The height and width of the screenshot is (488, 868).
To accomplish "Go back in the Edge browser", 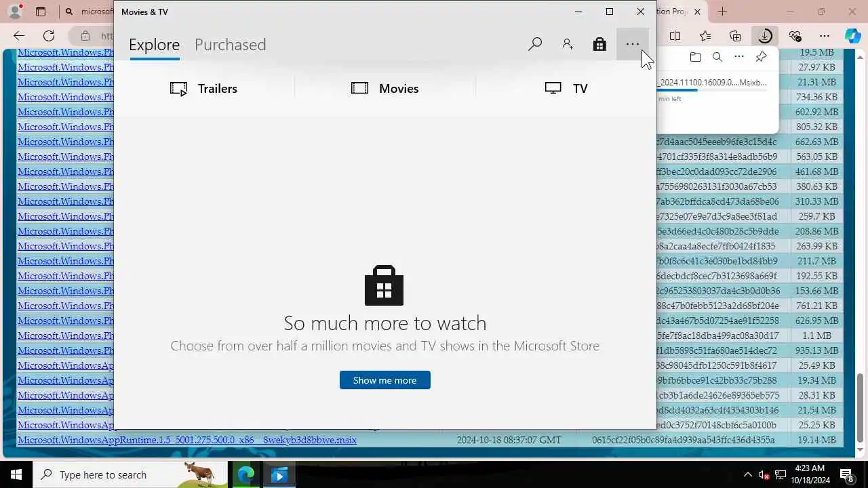I will click(19, 36).
